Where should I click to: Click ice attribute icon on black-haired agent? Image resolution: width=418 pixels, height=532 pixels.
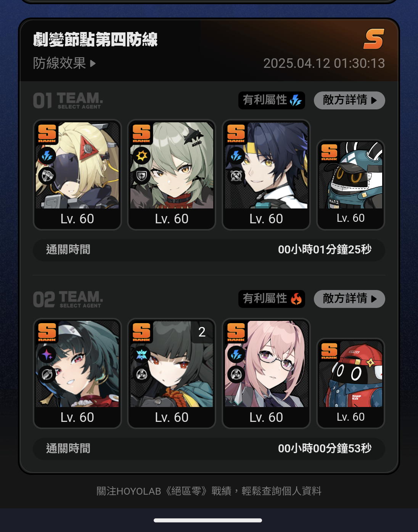(141, 355)
